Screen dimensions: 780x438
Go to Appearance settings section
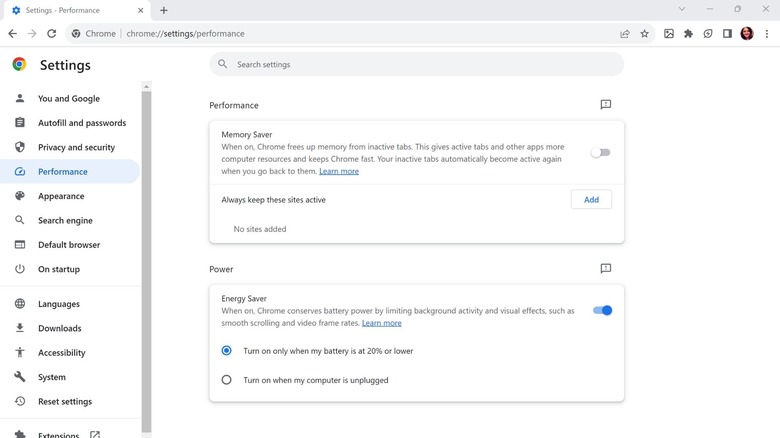(61, 196)
